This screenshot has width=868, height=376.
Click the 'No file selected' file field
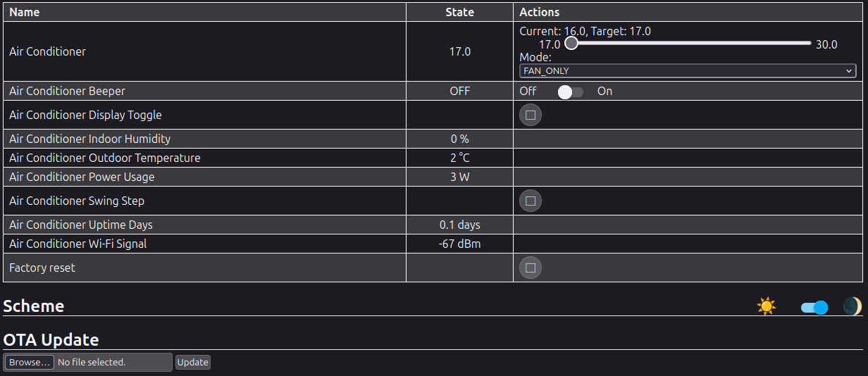click(113, 362)
